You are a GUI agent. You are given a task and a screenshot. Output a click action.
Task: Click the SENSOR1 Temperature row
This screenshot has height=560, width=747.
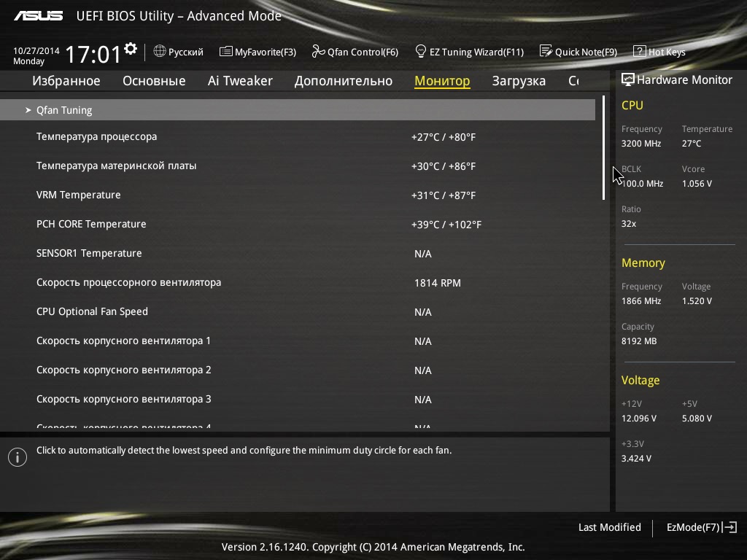(x=298, y=253)
